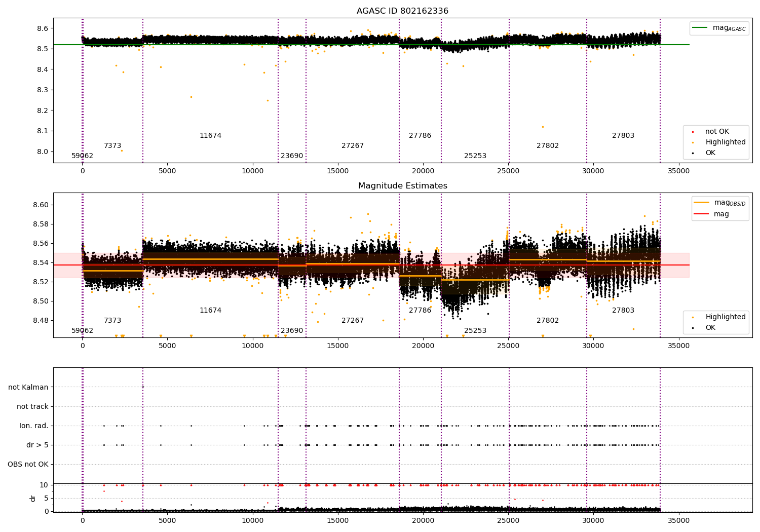Click OBSID label 25253 in the top plot
Screen dimensions: 760x532
[x=475, y=156]
